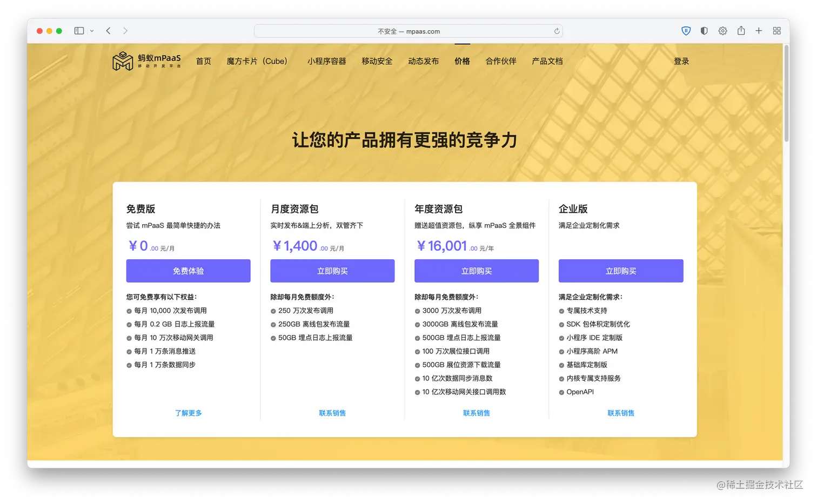Open a new tab with plus icon
The height and width of the screenshot is (504, 817).
click(759, 31)
